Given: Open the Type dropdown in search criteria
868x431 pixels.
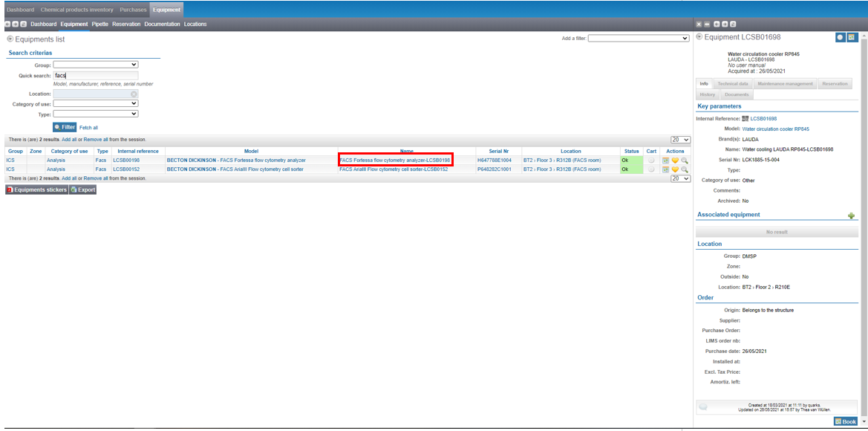Looking at the screenshot, I should (x=96, y=114).
